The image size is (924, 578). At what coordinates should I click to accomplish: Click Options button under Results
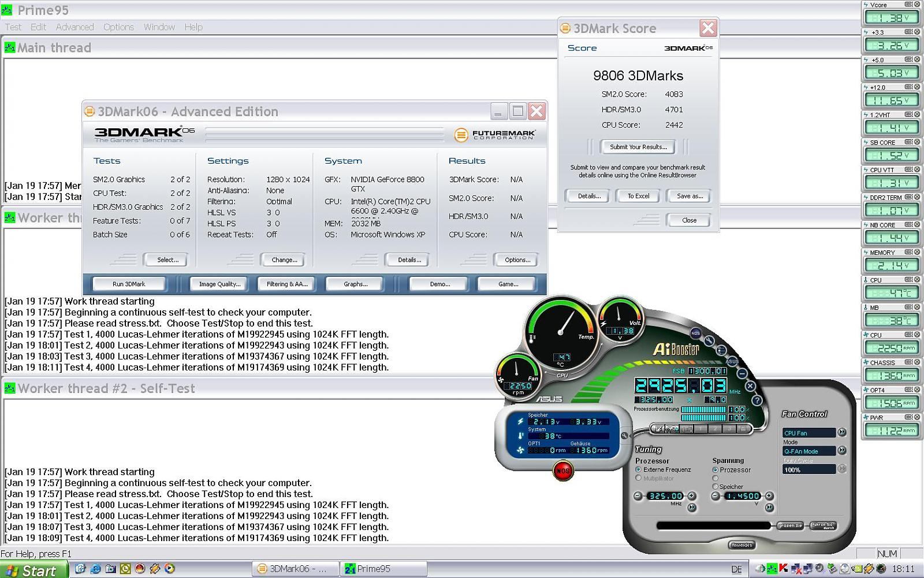517,260
